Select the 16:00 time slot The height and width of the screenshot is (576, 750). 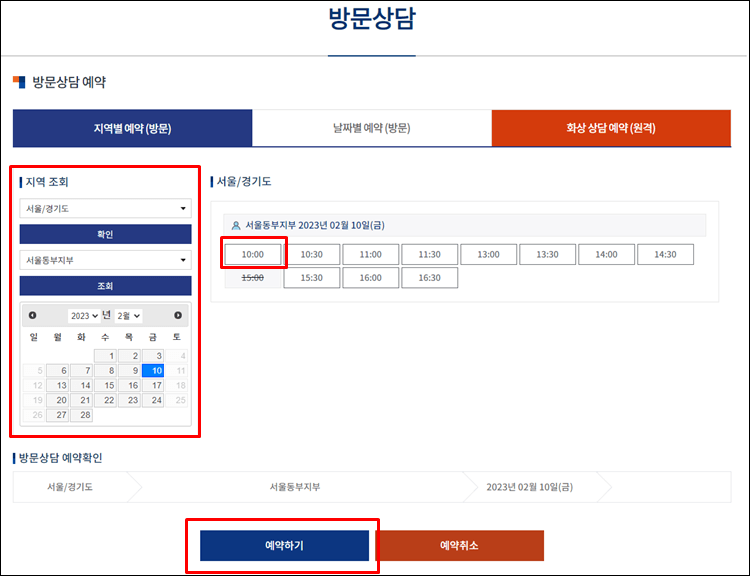point(371,278)
